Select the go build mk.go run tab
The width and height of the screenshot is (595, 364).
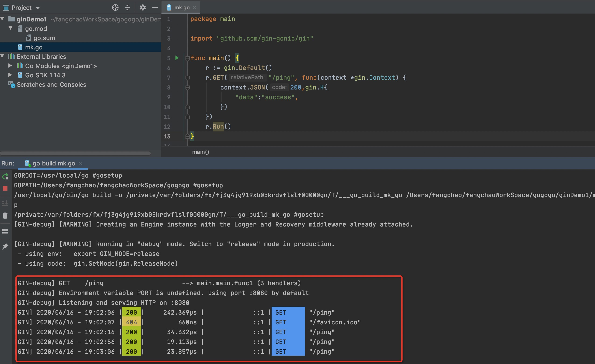pos(53,163)
